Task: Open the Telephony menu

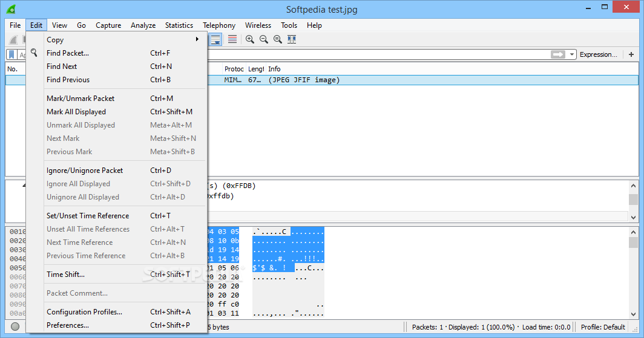Action: [x=219, y=25]
